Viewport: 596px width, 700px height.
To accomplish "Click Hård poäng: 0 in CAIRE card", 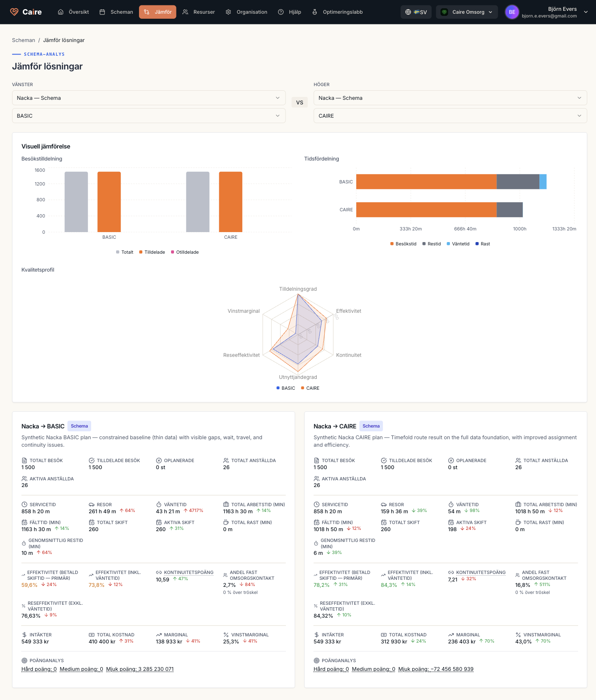I will click(x=331, y=669).
